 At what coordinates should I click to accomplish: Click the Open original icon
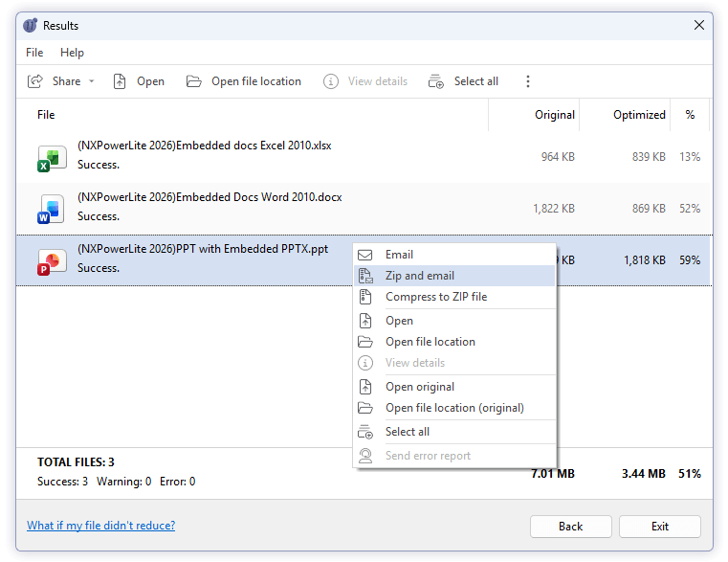(x=365, y=387)
